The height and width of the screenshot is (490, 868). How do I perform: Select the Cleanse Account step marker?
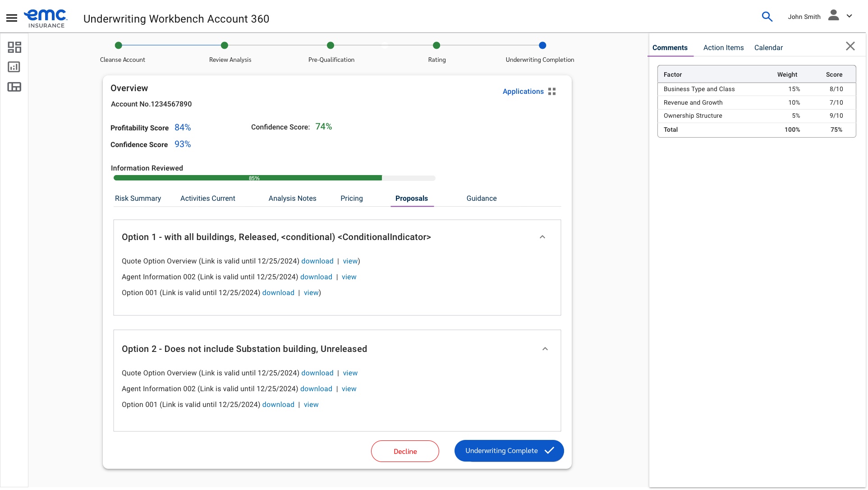tap(119, 45)
